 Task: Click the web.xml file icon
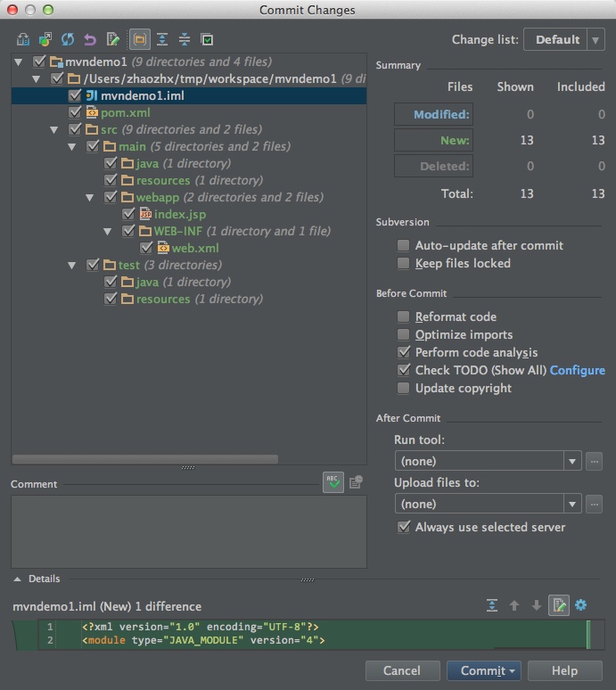pos(163,248)
